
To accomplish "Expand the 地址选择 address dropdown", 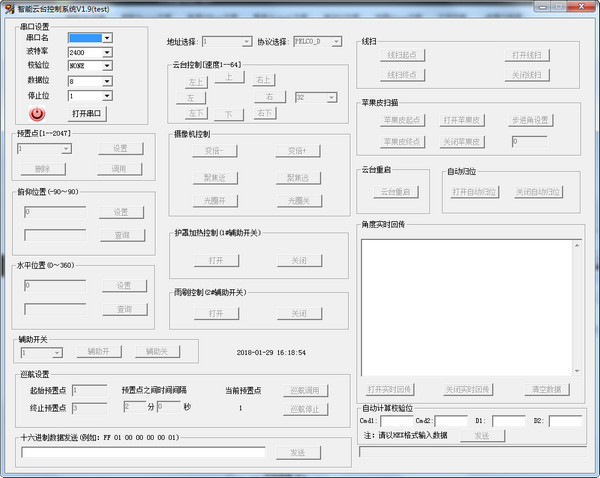I will pos(247,42).
